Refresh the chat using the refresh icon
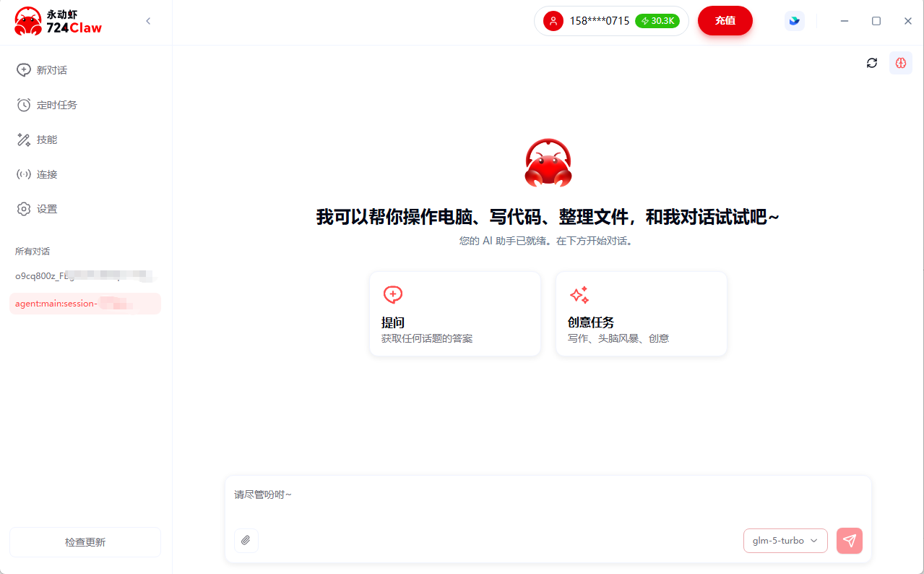Viewport: 924px width, 574px height. pyautogui.click(x=871, y=63)
